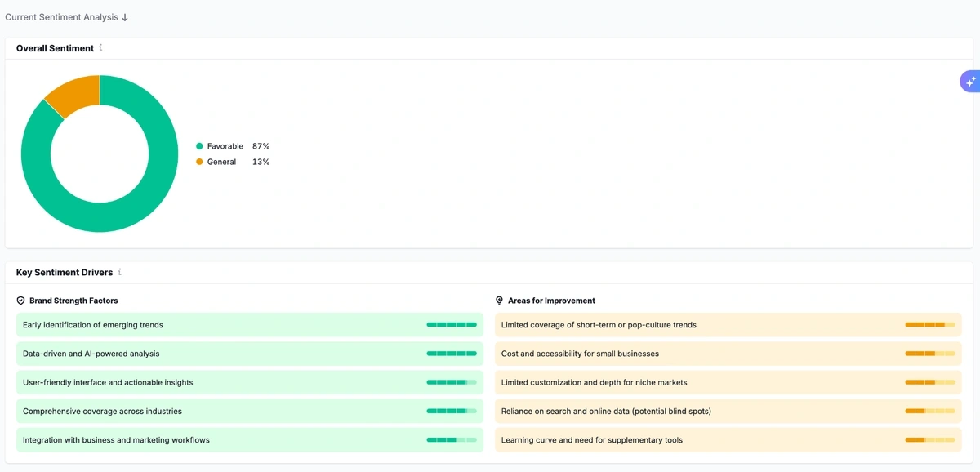Open the AI assistant sparkle button
This screenshot has height=472, width=980.
[970, 81]
